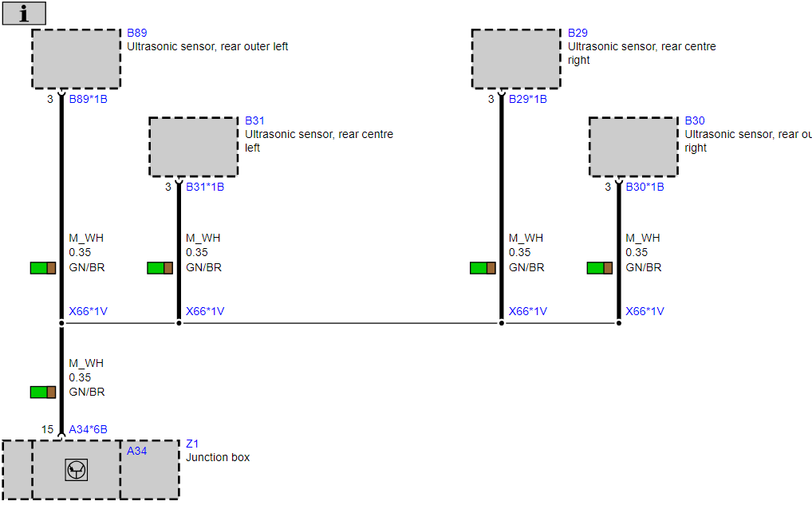The height and width of the screenshot is (505, 812).
Task: Open the B31 component link
Action: point(254,120)
